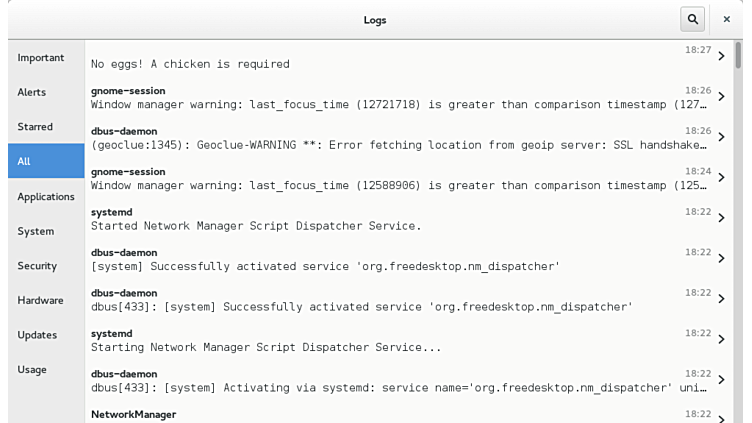
Task: Select the All category in sidebar
Action: coord(25,161)
